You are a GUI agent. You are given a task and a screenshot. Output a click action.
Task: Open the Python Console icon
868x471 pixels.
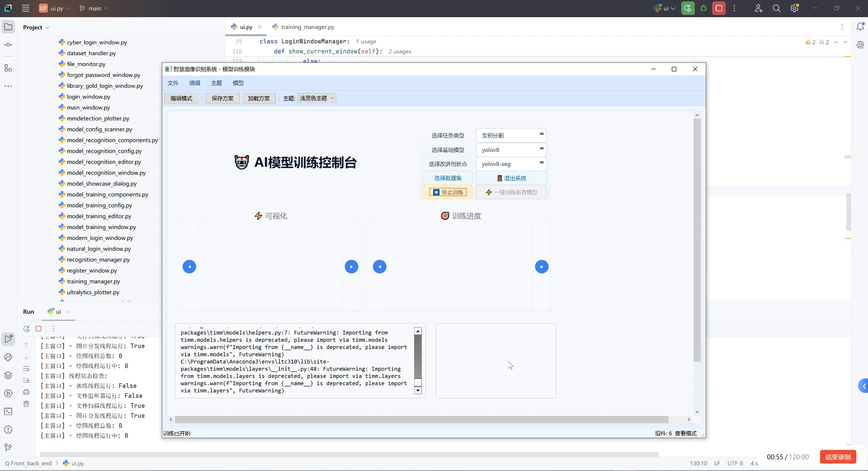coord(8,357)
